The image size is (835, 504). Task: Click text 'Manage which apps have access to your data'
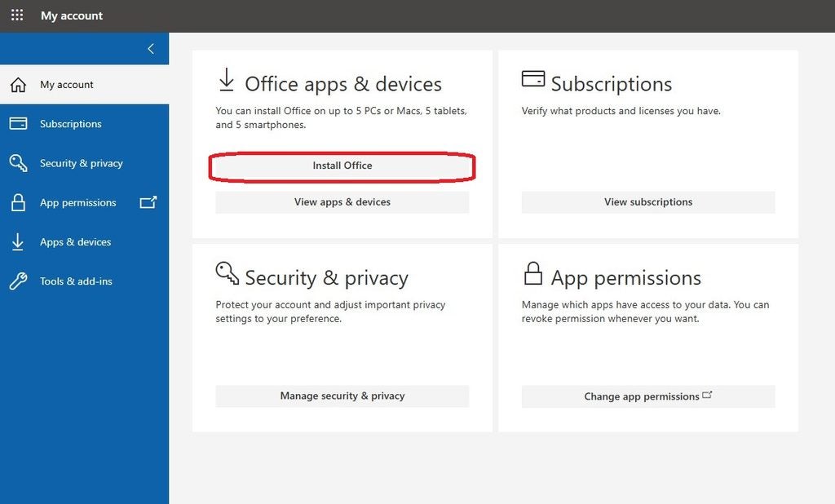click(x=625, y=305)
